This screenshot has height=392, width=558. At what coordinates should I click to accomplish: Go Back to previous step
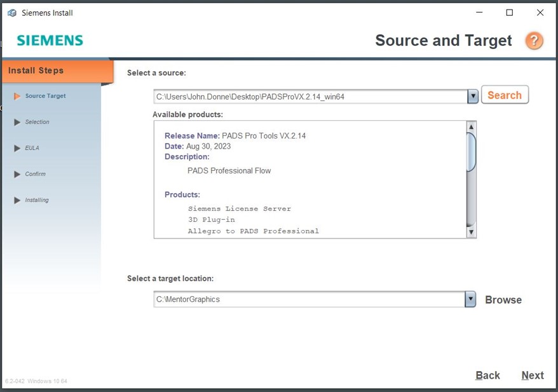coord(487,375)
